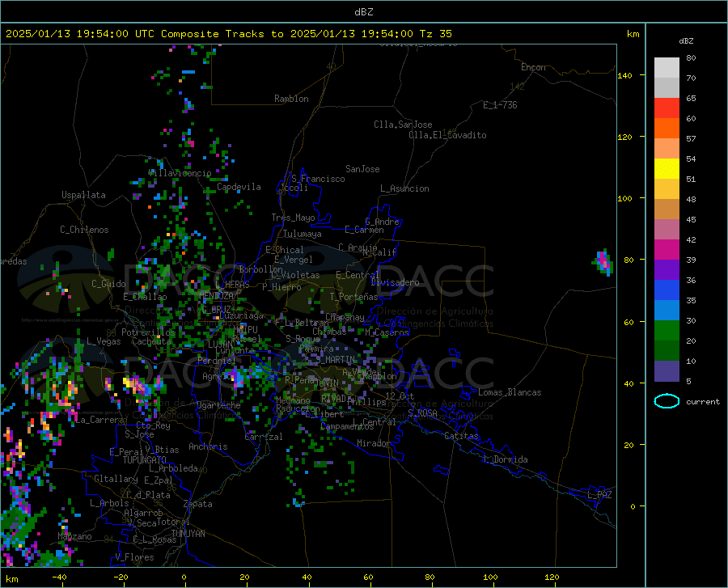This screenshot has height=588, width=728.
Task: Click the 'Villavicencio' town label
Action: (180, 173)
